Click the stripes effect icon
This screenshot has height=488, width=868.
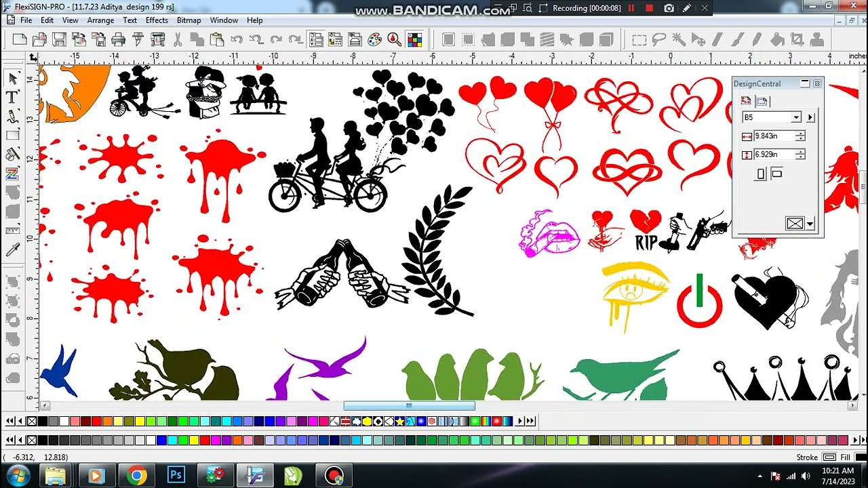click(x=547, y=39)
